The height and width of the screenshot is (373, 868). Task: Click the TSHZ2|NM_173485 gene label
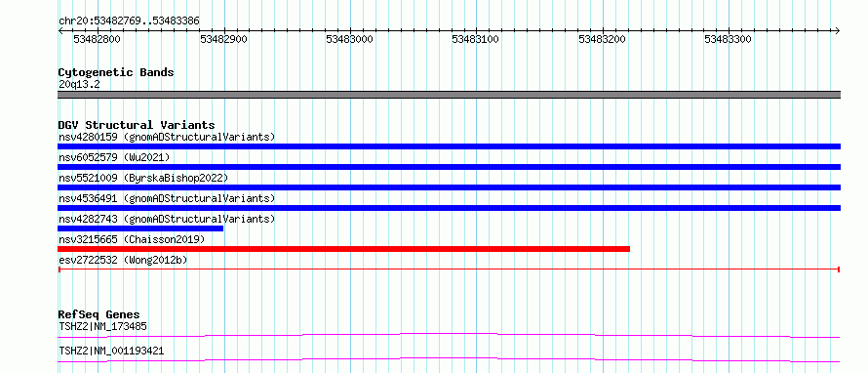point(102,326)
